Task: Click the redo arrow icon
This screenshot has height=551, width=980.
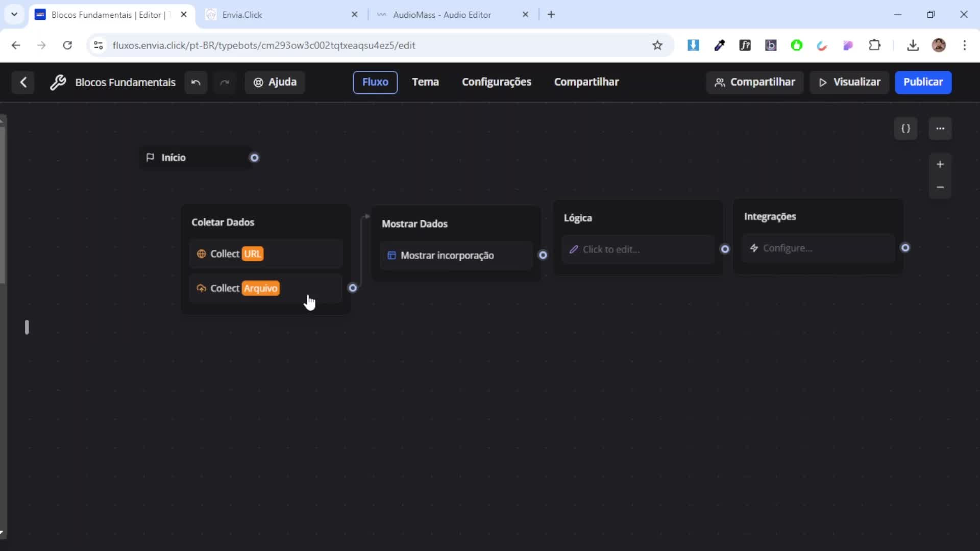Action: click(x=225, y=82)
